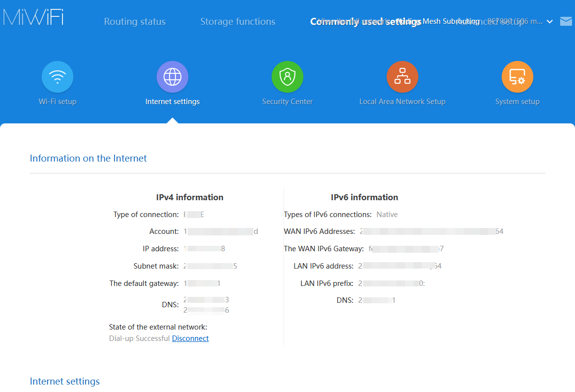Select Adding Mesh Subrouting

point(436,21)
